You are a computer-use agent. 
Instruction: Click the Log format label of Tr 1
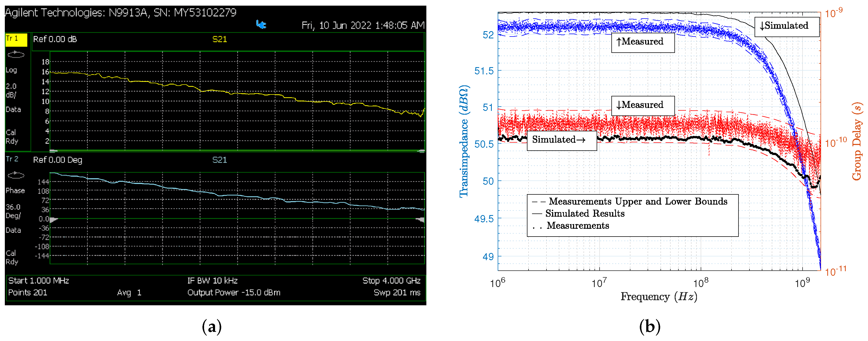point(11,70)
